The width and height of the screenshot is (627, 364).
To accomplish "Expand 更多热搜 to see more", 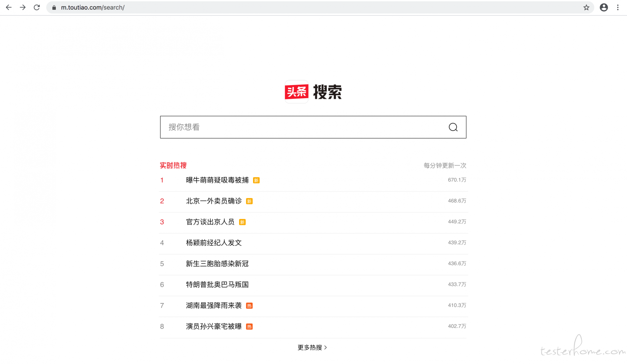I will coord(312,347).
